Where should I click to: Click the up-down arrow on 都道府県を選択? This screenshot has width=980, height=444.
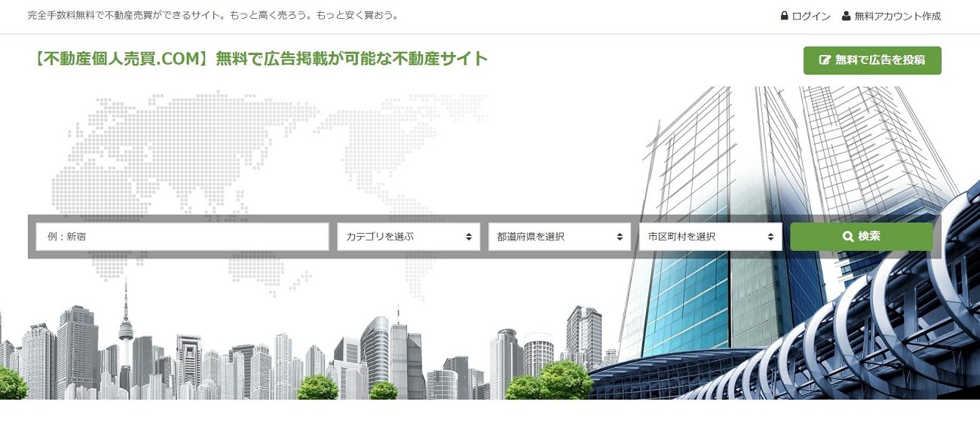620,237
